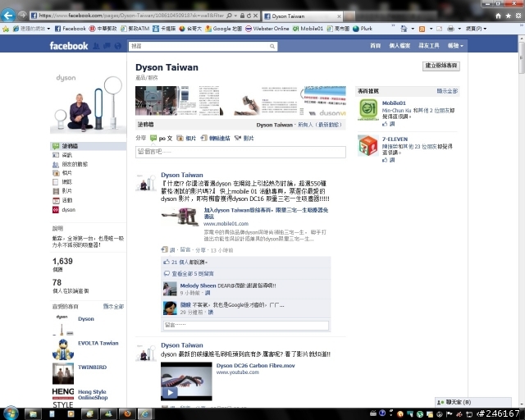525x420 pixels.
Task: Click the Facebook friend requests icon
Action: [96, 46]
